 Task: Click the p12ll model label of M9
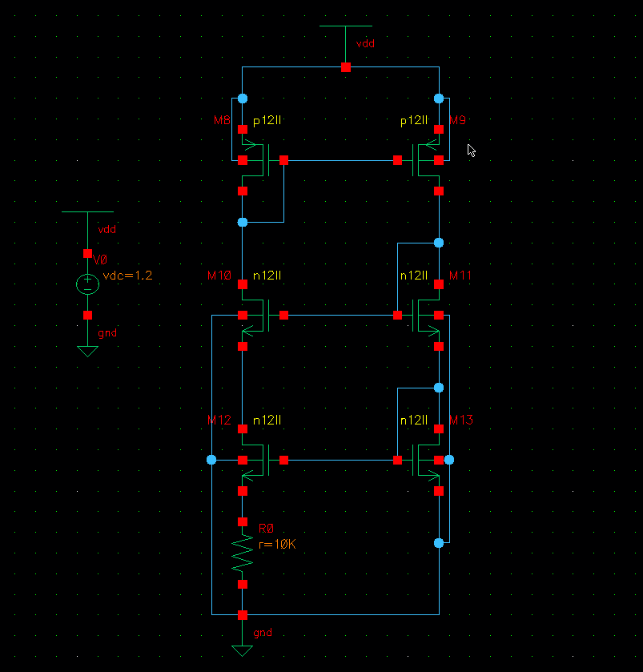tap(414, 121)
